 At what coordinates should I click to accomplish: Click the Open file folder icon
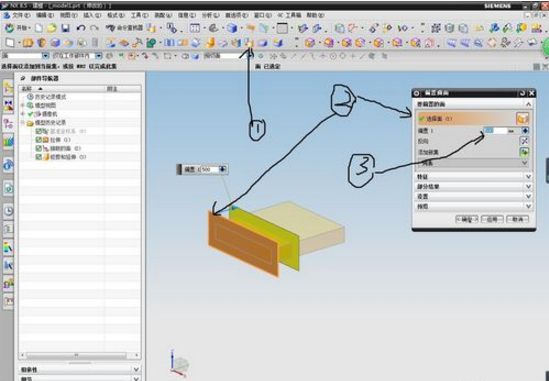[x=52, y=28]
